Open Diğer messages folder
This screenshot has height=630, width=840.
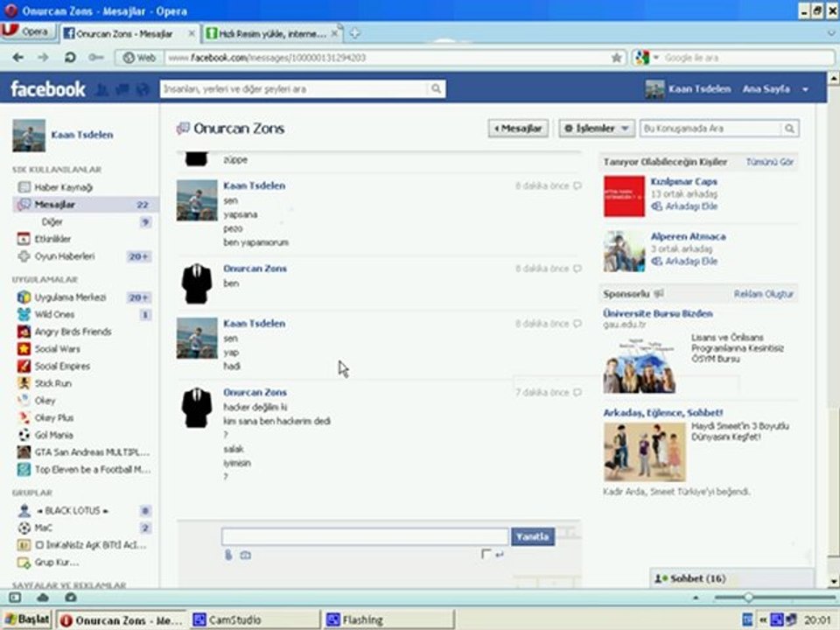click(52, 221)
